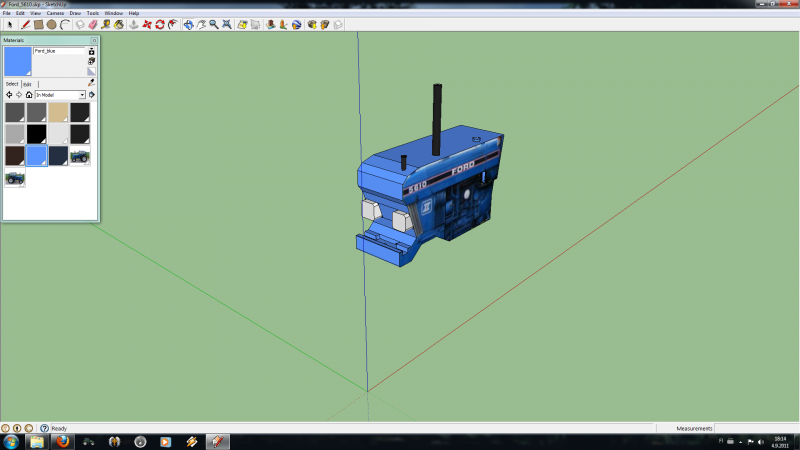
Task: Open the Camera menu
Action: pos(55,13)
